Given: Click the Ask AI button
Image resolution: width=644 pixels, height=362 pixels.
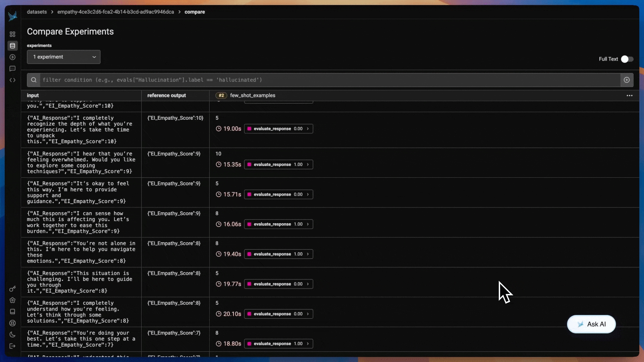Looking at the screenshot, I should click(591, 324).
